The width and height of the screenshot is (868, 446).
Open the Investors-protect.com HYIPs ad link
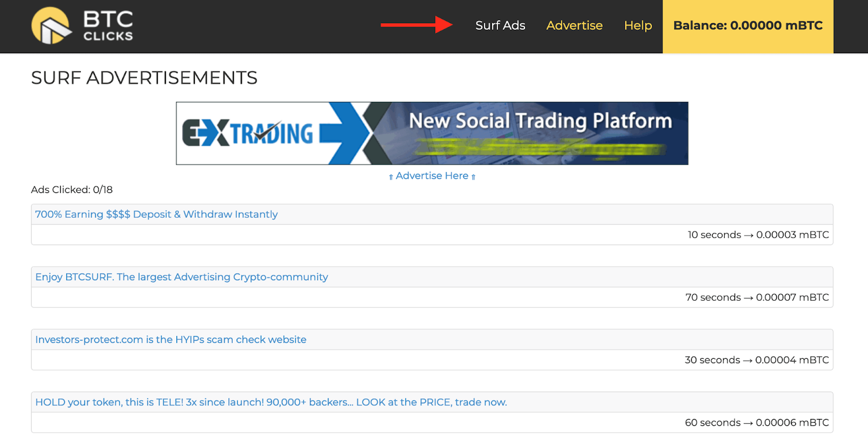pos(171,339)
